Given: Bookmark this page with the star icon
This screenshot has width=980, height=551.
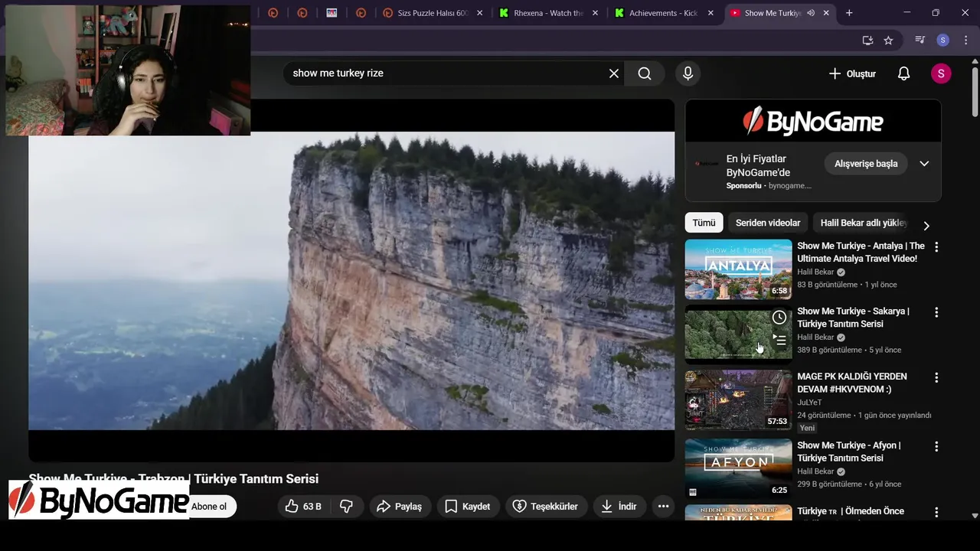Looking at the screenshot, I should coord(888,41).
